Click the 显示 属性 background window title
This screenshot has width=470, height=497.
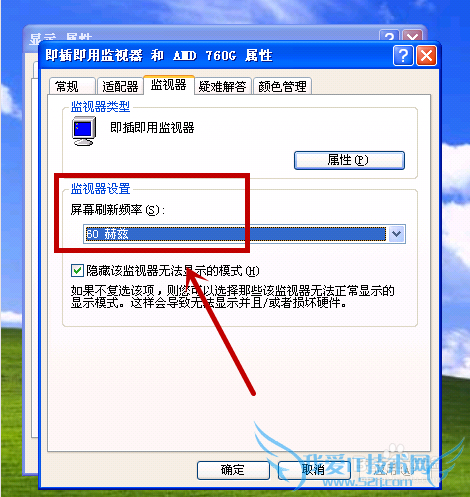coord(61,37)
